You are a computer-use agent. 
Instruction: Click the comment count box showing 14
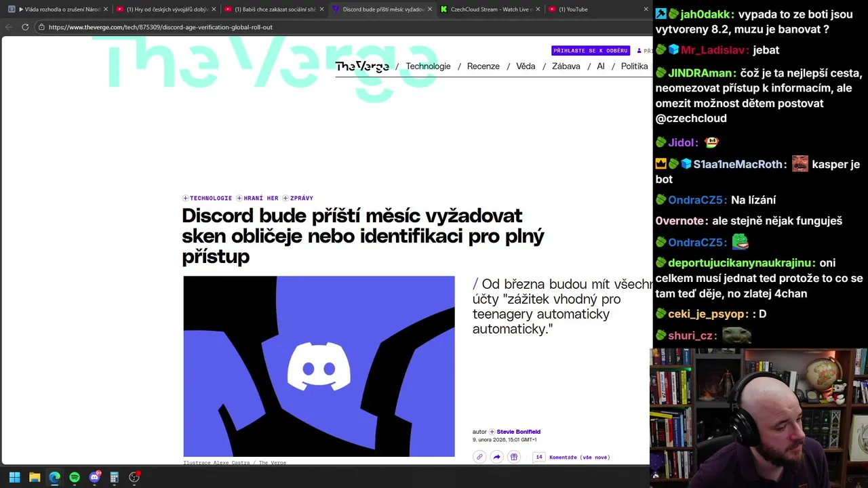(539, 457)
